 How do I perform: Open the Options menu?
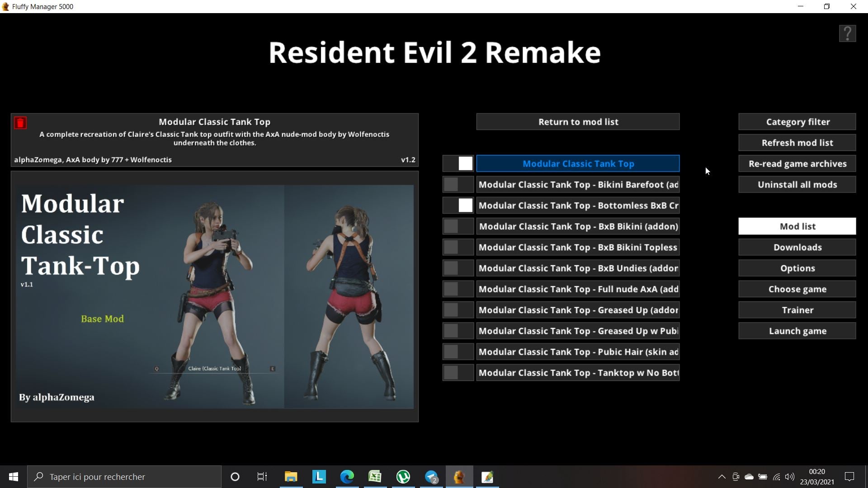pos(797,268)
